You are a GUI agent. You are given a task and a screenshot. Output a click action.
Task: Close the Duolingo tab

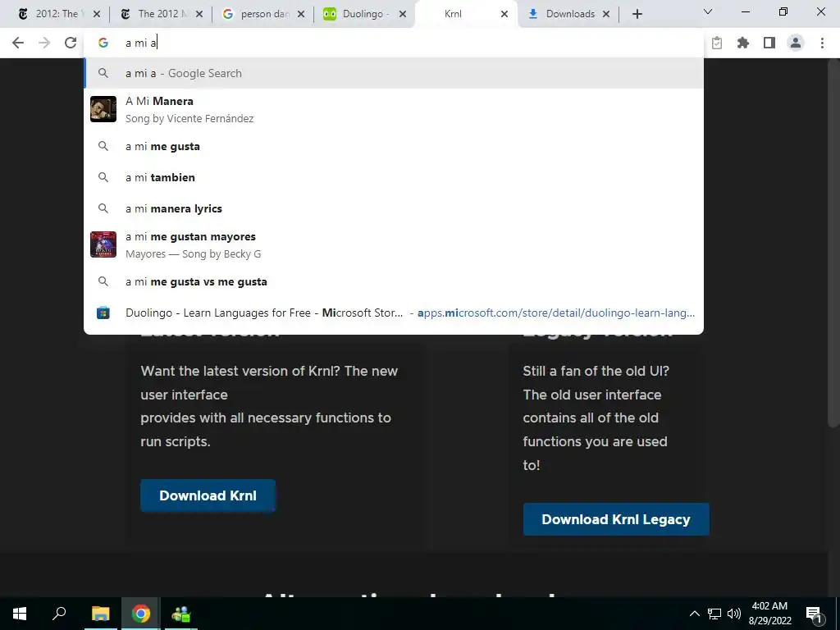pyautogui.click(x=403, y=14)
